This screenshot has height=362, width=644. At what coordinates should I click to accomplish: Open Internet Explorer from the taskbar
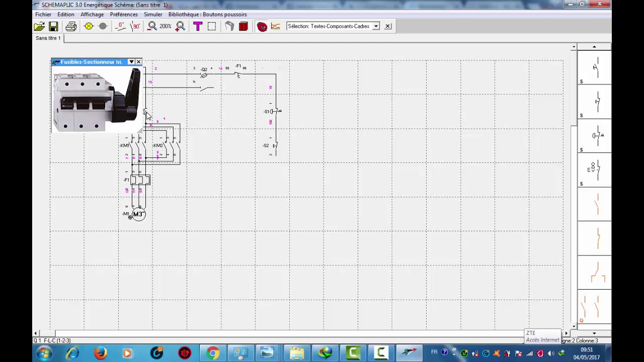click(72, 353)
